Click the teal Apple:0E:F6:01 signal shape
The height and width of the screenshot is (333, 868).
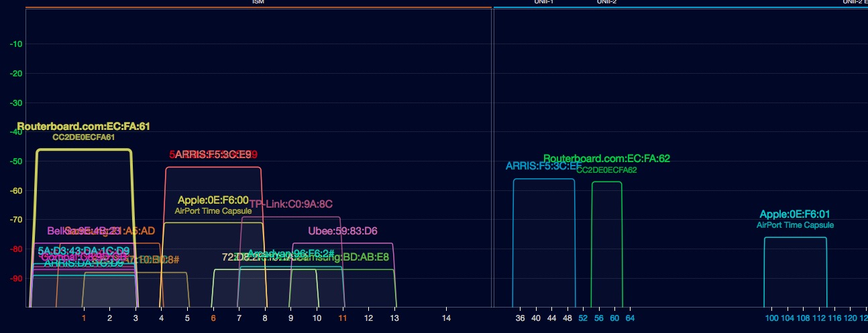(x=795, y=272)
